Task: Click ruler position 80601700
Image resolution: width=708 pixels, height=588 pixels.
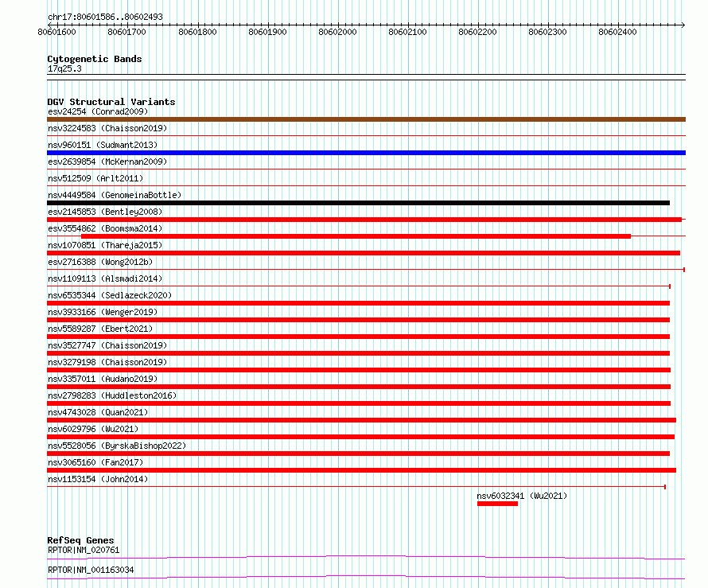Action: point(126,32)
